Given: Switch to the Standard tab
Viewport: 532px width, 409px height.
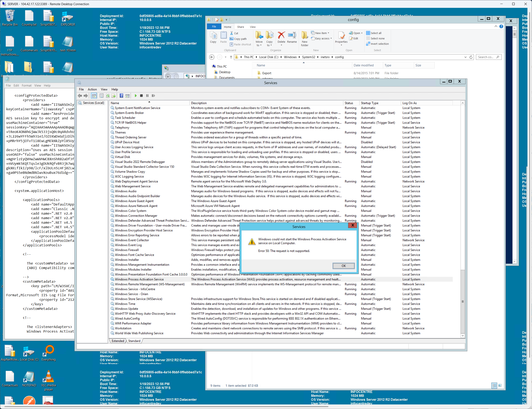Looking at the screenshot, I should point(134,341).
